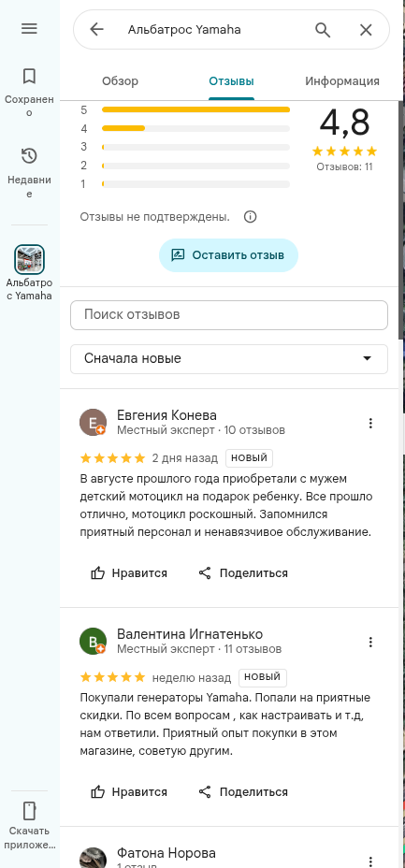
Task: Open Альбатрос Yamaha sidebar thumbnail
Action: (29, 259)
